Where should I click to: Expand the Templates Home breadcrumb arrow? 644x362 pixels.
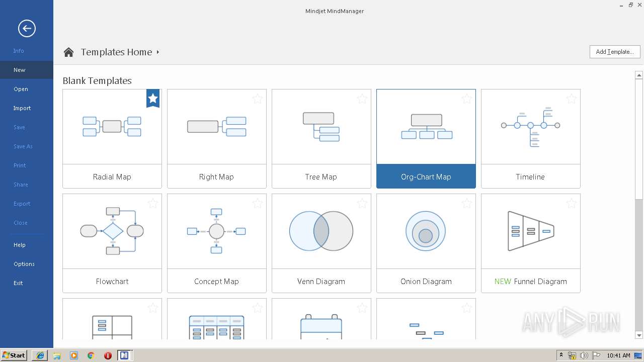point(157,52)
